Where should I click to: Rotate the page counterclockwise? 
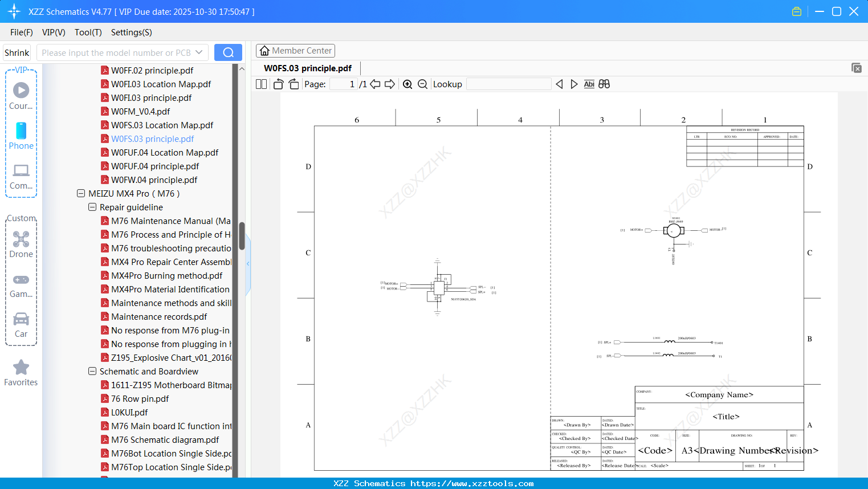click(x=278, y=84)
